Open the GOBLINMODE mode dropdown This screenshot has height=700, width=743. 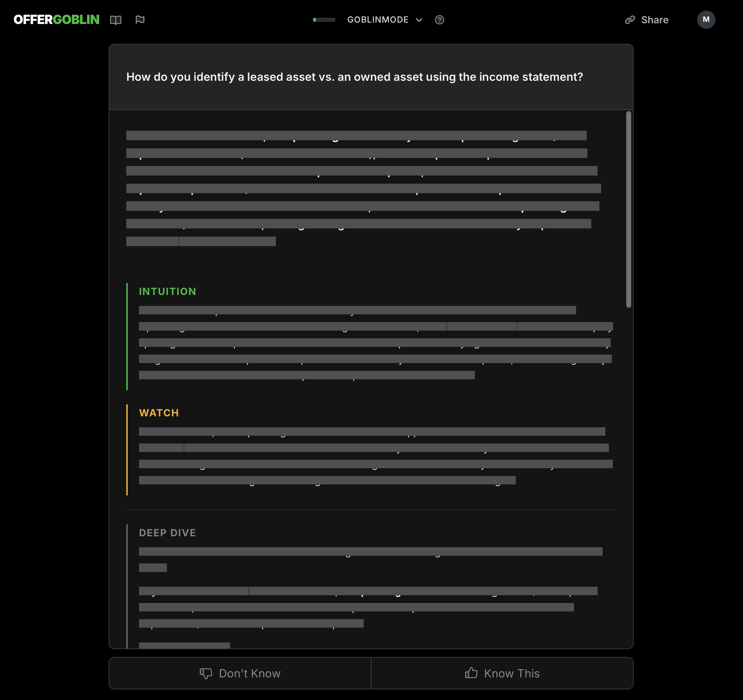[x=377, y=20]
